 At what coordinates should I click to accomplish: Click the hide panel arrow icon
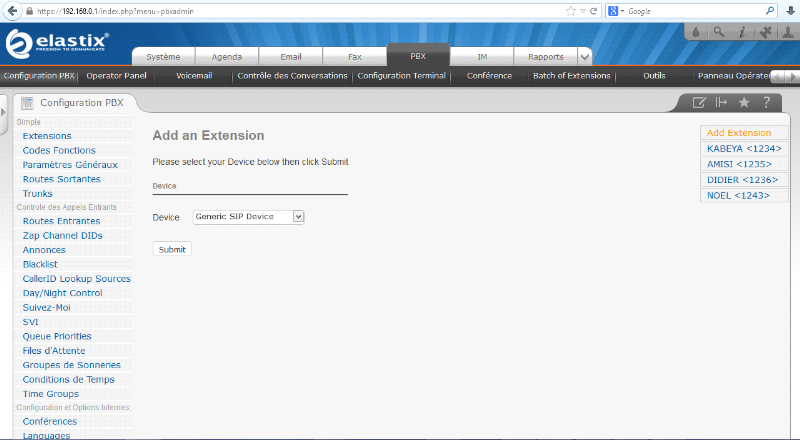[721, 103]
